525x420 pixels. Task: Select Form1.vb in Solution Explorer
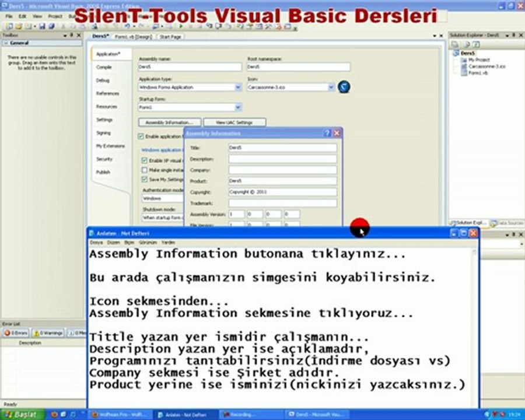(478, 73)
